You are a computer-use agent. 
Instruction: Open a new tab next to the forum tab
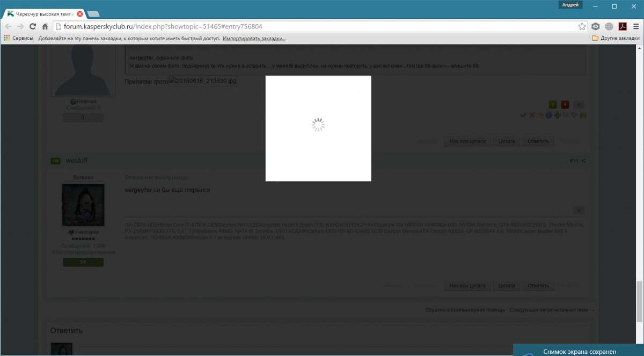click(93, 13)
